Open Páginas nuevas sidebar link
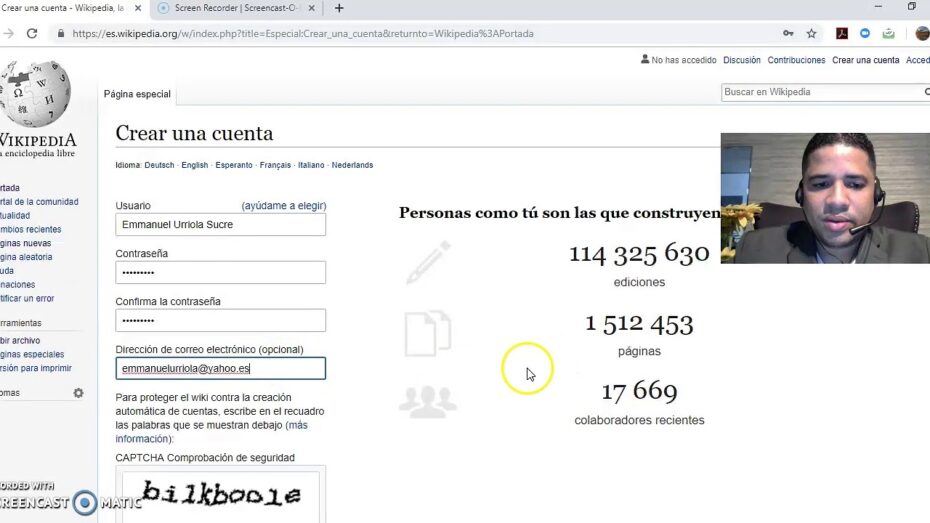 [x=26, y=243]
